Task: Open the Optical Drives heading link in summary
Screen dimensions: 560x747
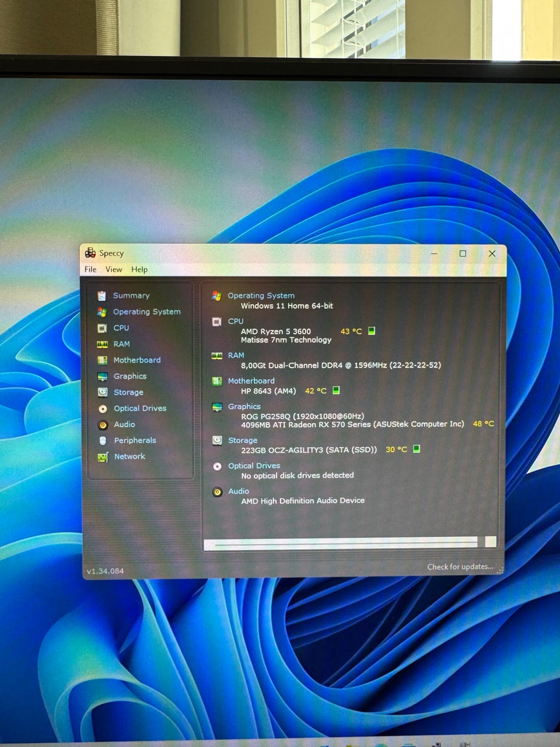Action: [x=254, y=466]
